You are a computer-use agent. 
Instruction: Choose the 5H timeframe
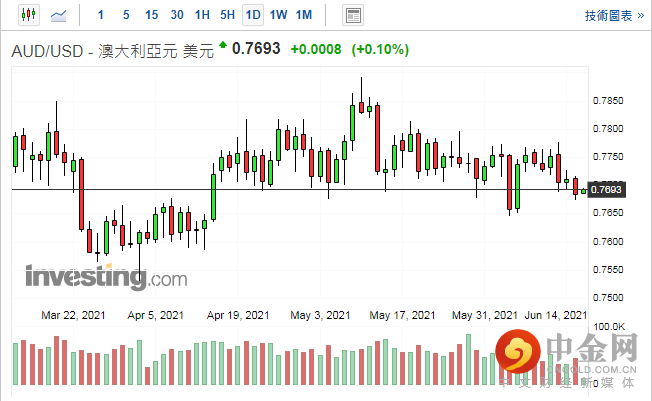(227, 15)
